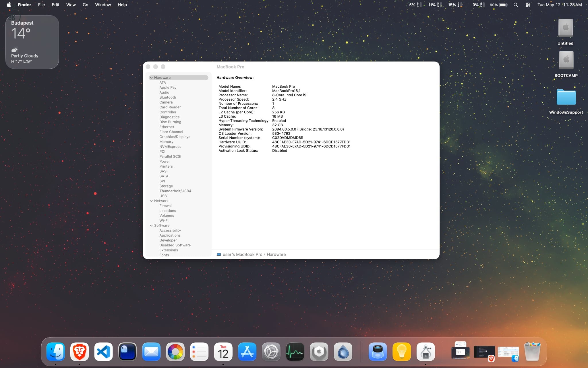Screen dimensions: 588x368
Task: Collapse the Hardware section in sidebar
Action: coord(151,78)
